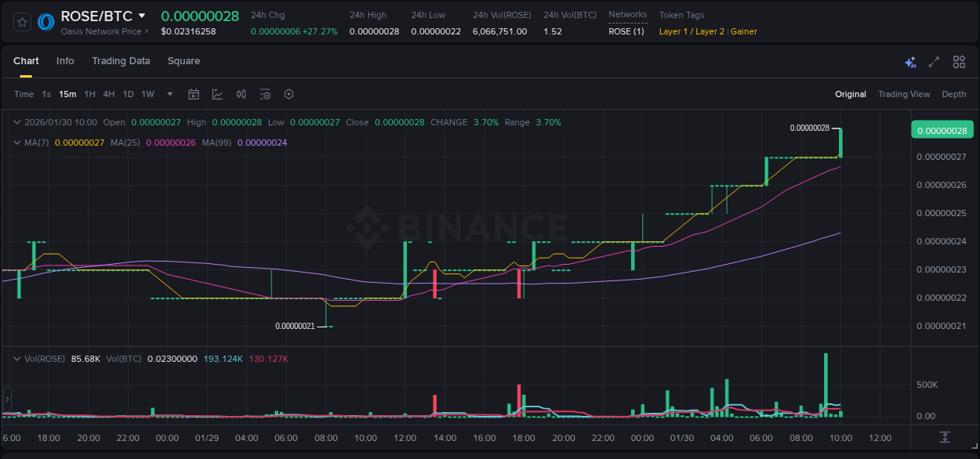Open the AI chart assistant
The width and height of the screenshot is (980, 459).
[910, 61]
